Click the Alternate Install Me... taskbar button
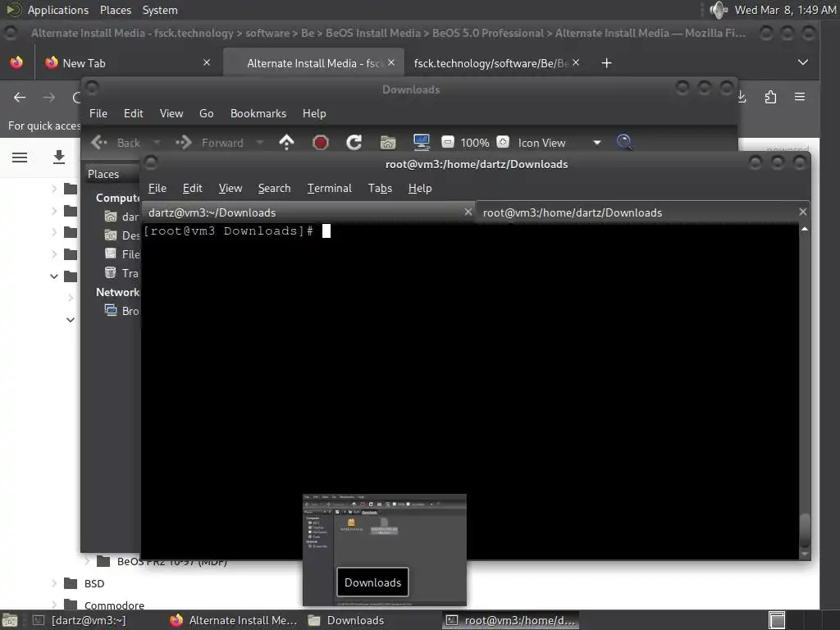The height and width of the screenshot is (630, 840). coord(234,620)
